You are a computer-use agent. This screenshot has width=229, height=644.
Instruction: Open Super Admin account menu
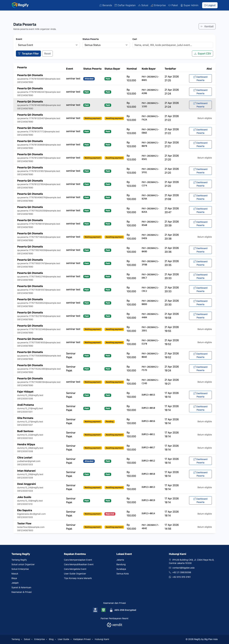tap(189, 5)
